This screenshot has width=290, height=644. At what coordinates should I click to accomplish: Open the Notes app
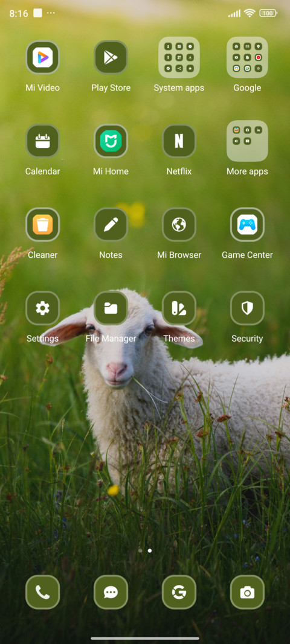[x=111, y=225]
